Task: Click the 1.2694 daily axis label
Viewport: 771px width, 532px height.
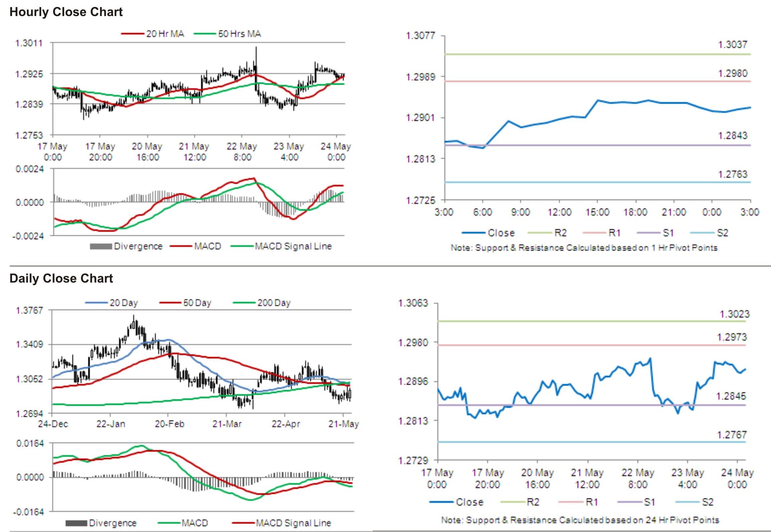Action: coord(29,414)
